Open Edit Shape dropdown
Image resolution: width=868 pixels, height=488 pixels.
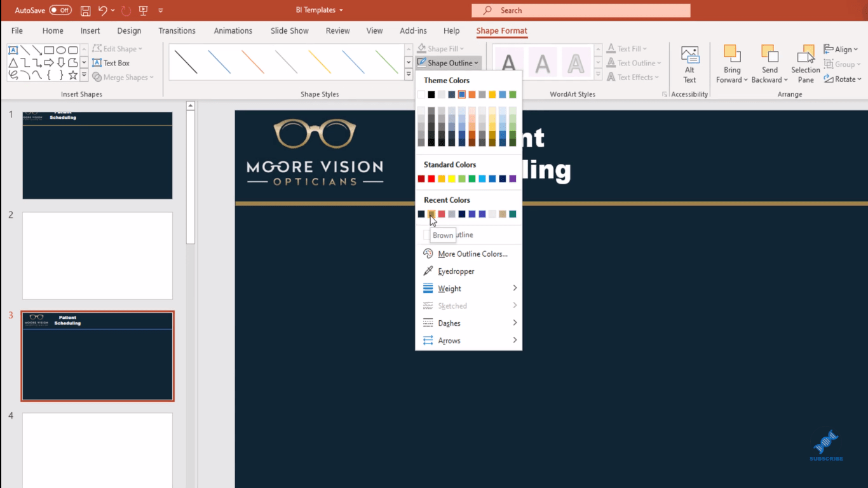click(118, 49)
